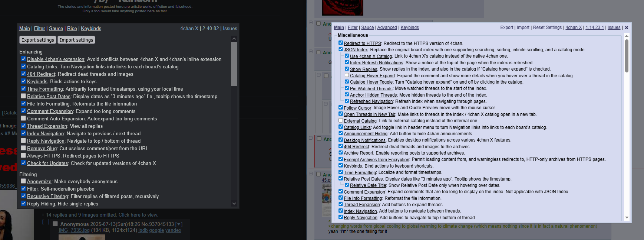Open the Keybinds tab in the light panel
Viewport: 644px width, 240px height.
[x=410, y=27]
